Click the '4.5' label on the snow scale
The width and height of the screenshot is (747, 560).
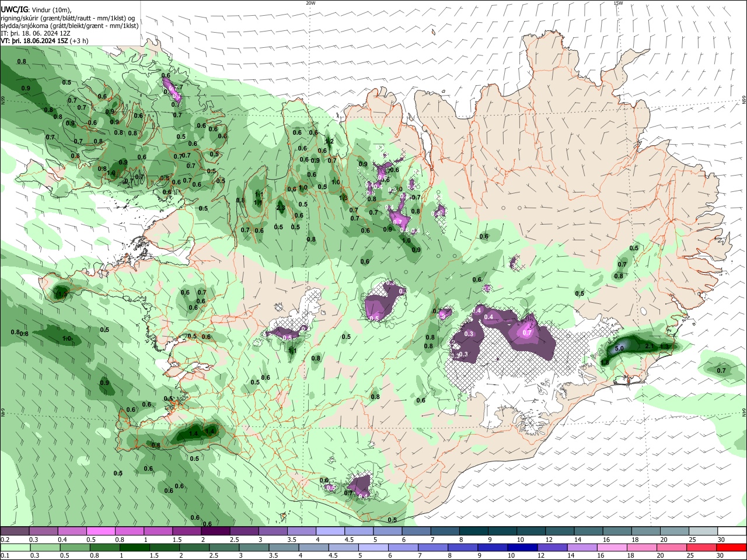tap(349, 540)
